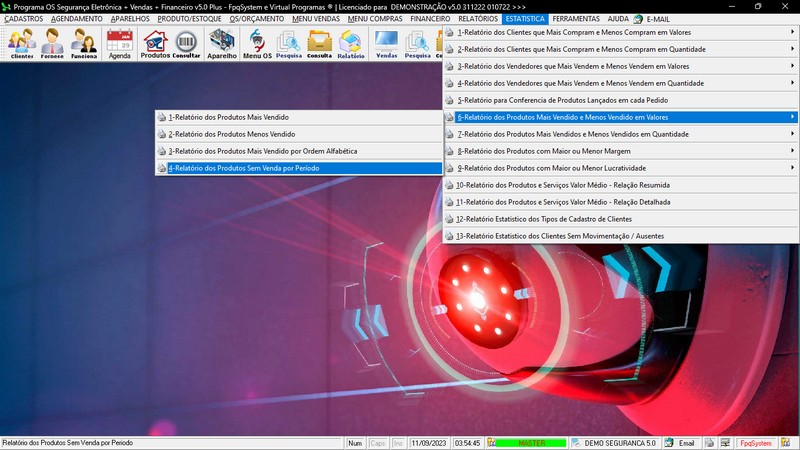Expand report 9 products by profitability submenu
Viewport: 800px width, 450px height.
tap(620, 168)
